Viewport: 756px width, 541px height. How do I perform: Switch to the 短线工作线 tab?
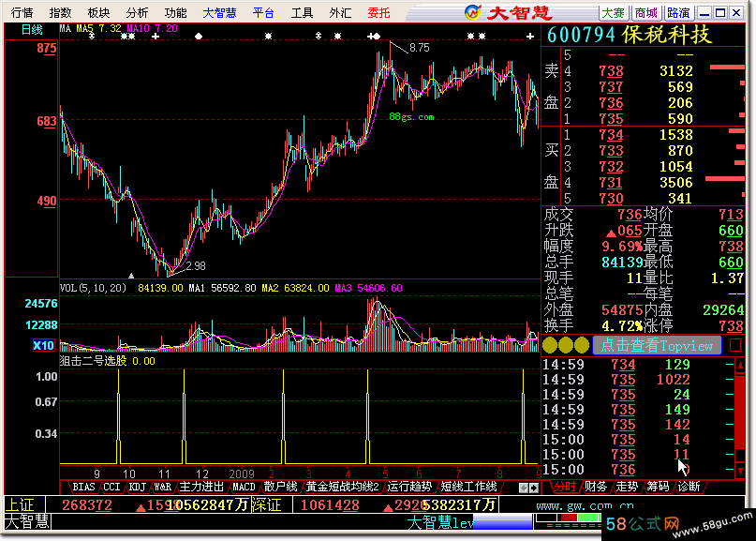click(468, 487)
